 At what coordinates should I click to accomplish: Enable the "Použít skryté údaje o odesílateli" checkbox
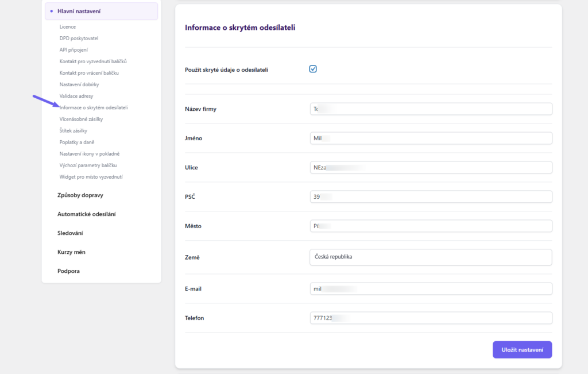coord(313,68)
